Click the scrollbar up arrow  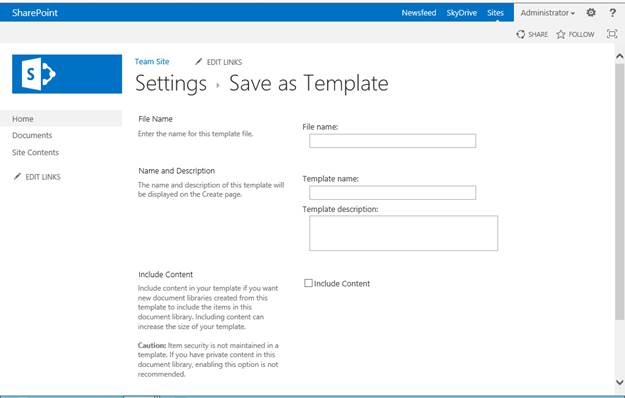[619, 56]
